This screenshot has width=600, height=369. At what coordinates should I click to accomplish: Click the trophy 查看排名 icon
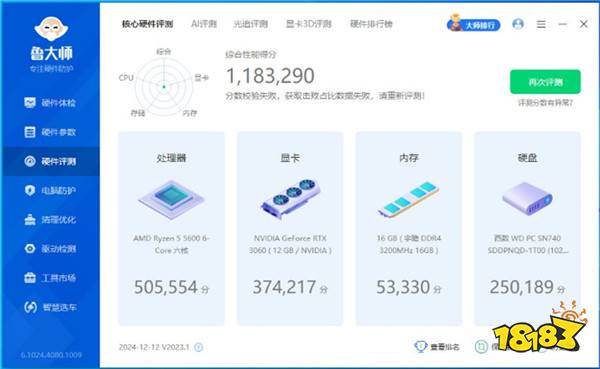click(x=420, y=347)
